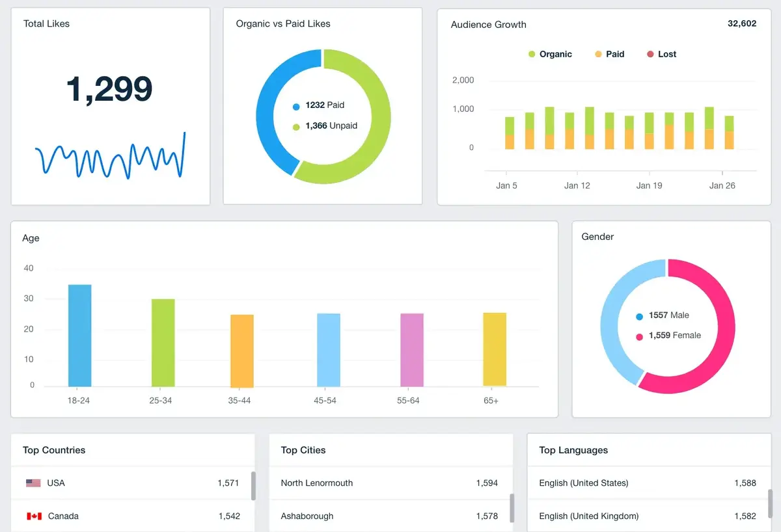Click the Top Languages heading
The width and height of the screenshot is (781, 532).
coord(573,450)
